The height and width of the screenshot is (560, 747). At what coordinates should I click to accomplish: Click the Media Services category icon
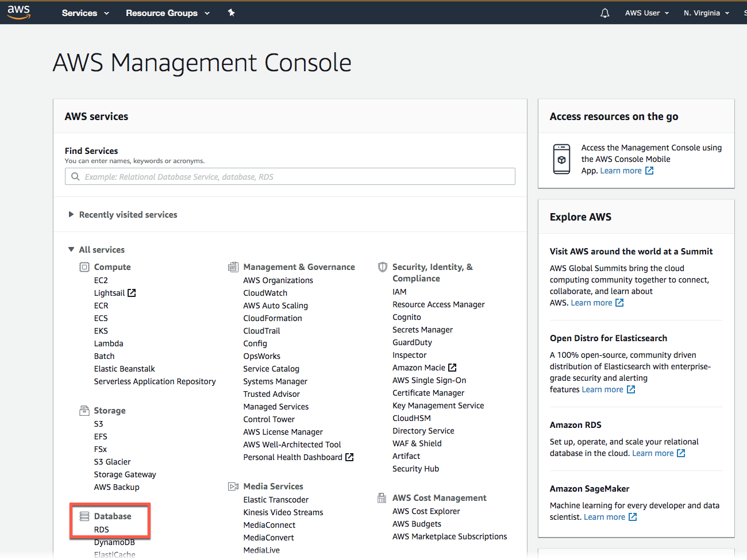(x=233, y=486)
